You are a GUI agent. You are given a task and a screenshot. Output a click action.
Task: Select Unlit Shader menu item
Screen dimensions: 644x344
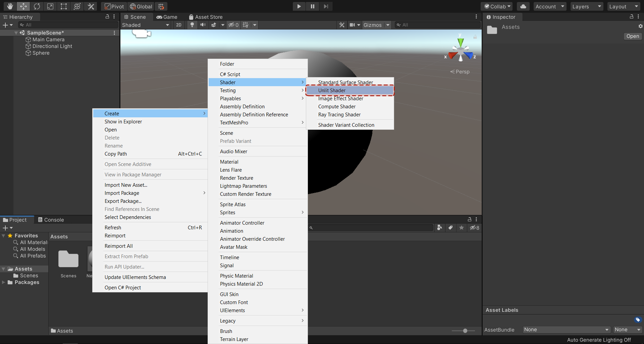350,91
